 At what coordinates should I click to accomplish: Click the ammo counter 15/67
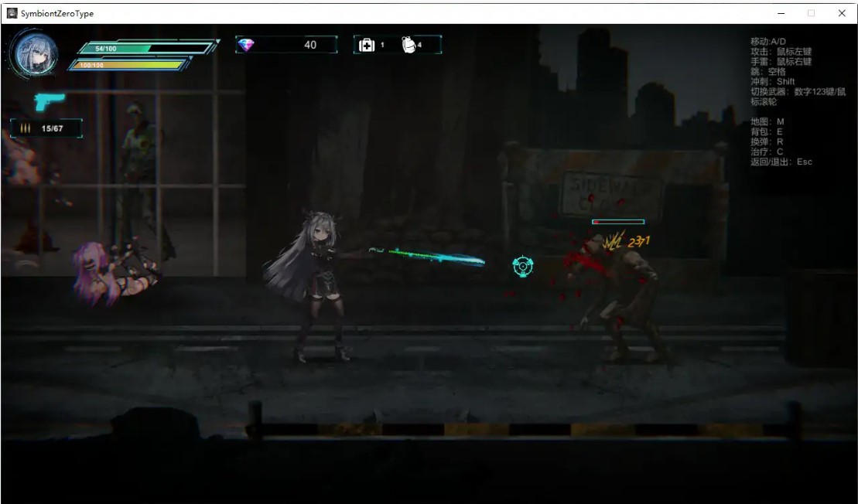point(52,128)
